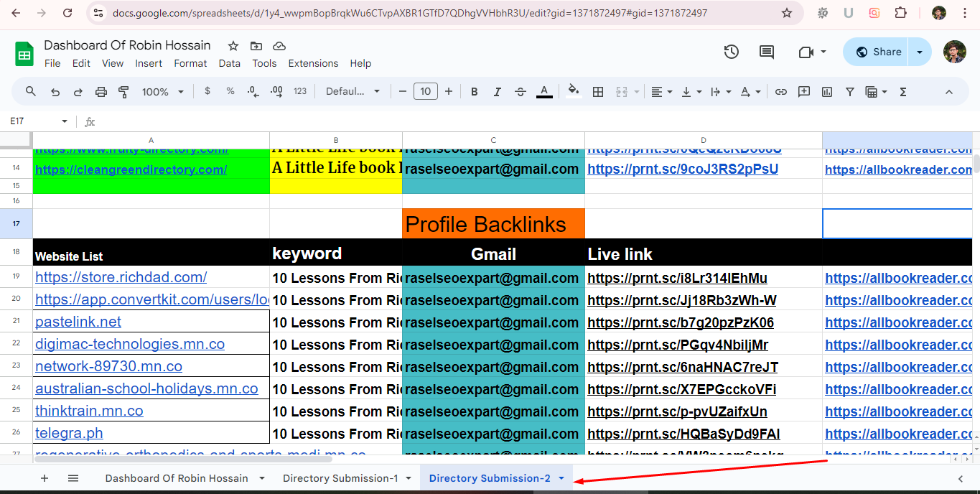Toggle strikethrough formatting
The height and width of the screenshot is (494, 980).
pos(521,92)
